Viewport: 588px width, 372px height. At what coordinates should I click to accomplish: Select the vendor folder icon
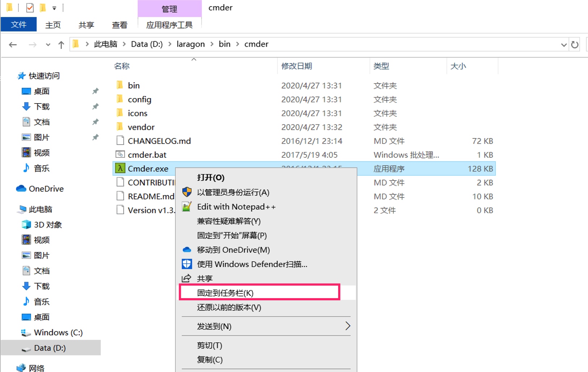click(120, 127)
